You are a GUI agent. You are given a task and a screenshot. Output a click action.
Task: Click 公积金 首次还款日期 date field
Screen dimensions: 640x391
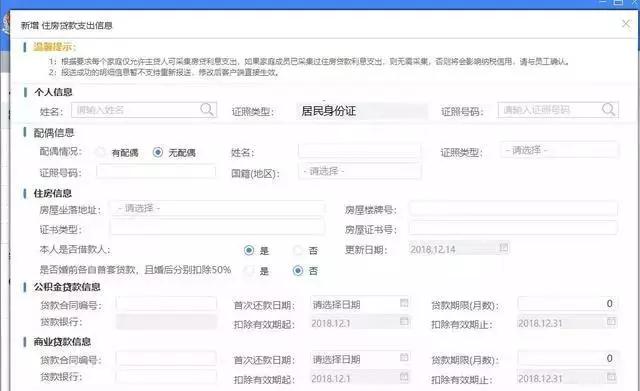click(x=360, y=304)
